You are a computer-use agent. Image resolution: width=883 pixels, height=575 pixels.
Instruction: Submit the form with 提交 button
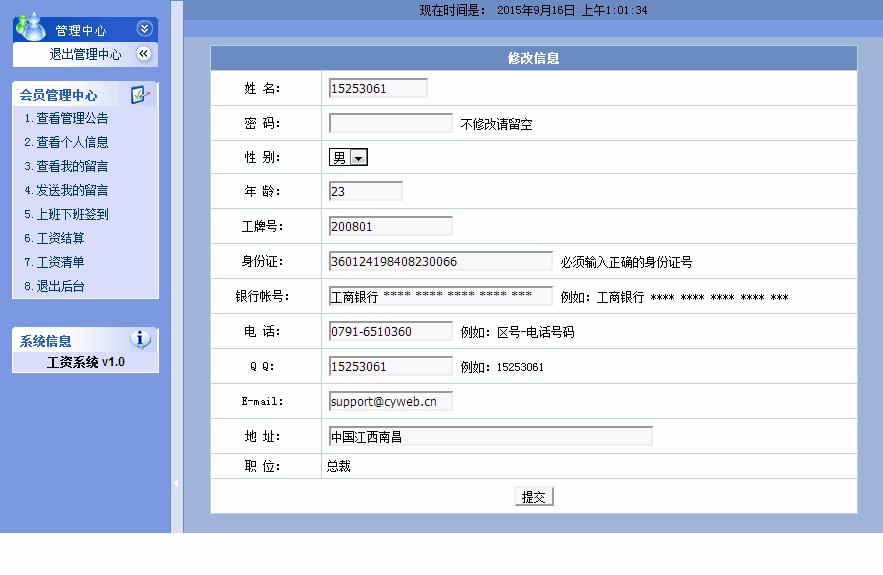(534, 497)
